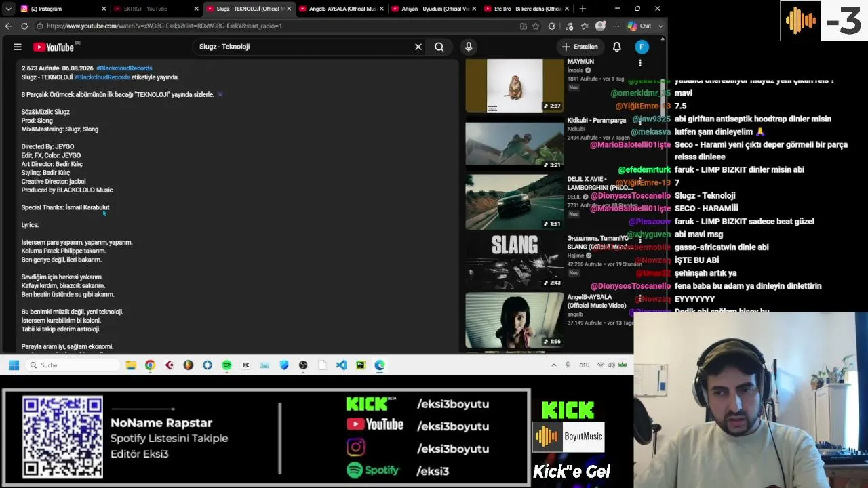Open Visual Studio Code from the taskbar
Viewport: 868px width, 488px height.
[x=341, y=365]
